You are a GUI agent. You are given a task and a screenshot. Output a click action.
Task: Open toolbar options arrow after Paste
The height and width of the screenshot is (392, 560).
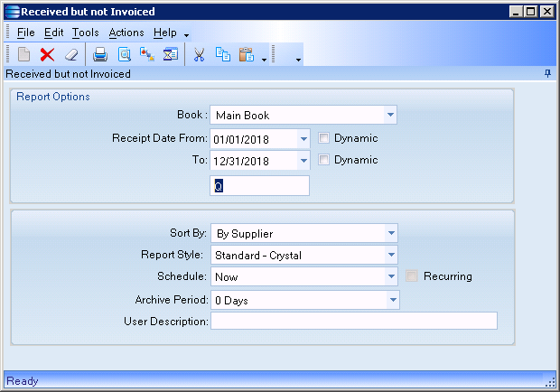pyautogui.click(x=264, y=60)
